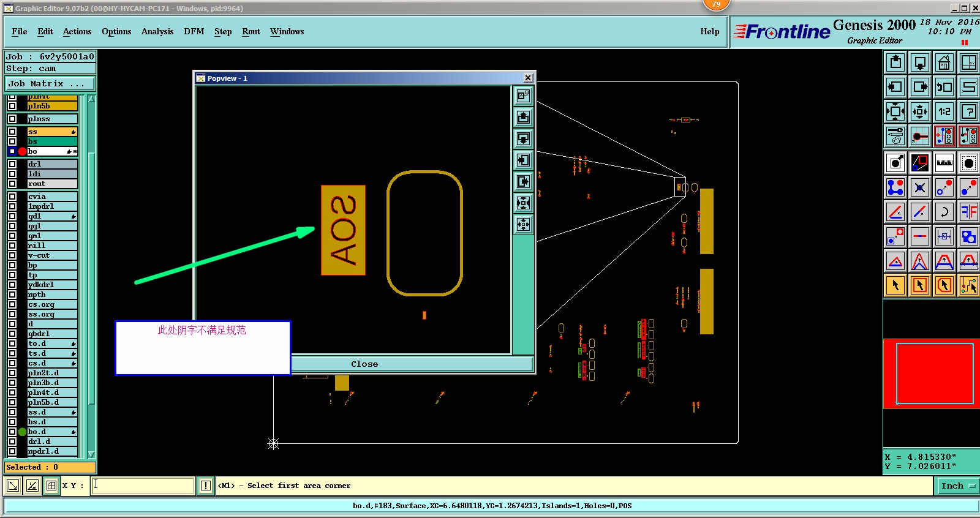Click the pan left view icon

[x=895, y=86]
